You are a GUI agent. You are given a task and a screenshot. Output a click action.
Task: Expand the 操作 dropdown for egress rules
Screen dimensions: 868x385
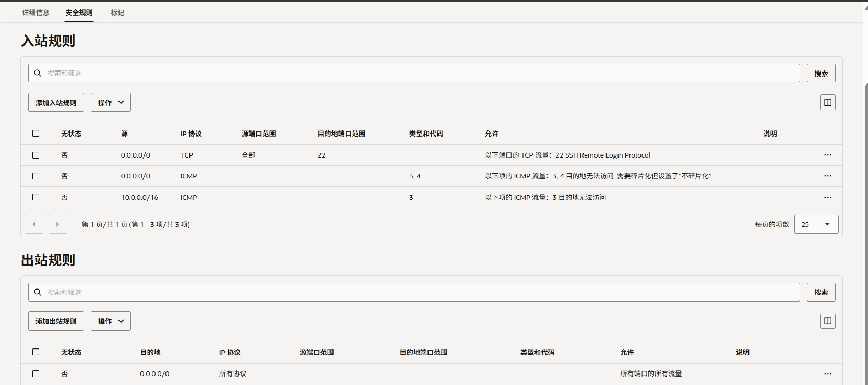pyautogui.click(x=111, y=321)
